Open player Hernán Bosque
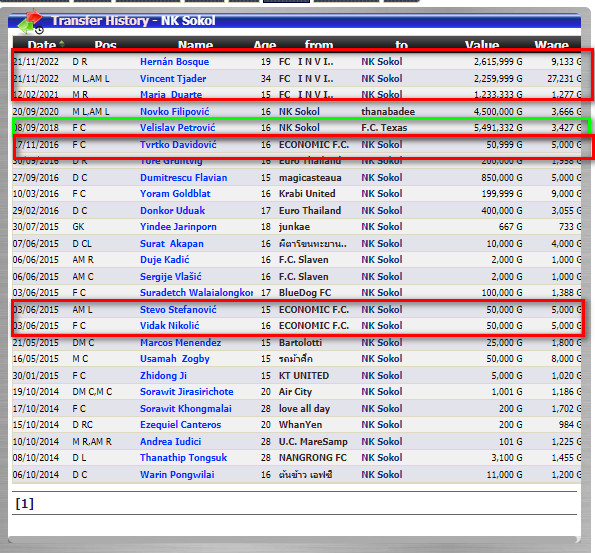Viewport: 595px width, 553px height. click(x=175, y=61)
